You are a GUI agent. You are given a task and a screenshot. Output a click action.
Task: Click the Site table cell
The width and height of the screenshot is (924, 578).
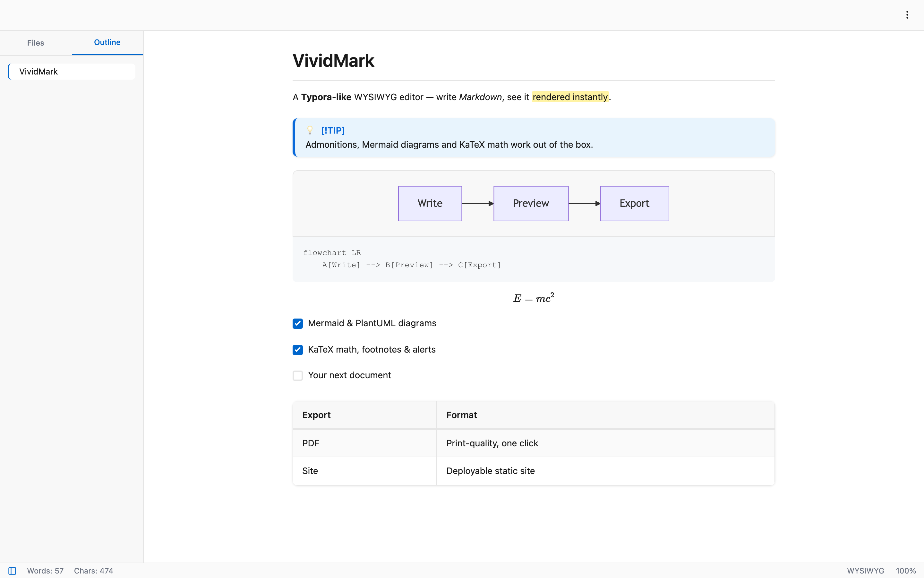click(x=365, y=471)
